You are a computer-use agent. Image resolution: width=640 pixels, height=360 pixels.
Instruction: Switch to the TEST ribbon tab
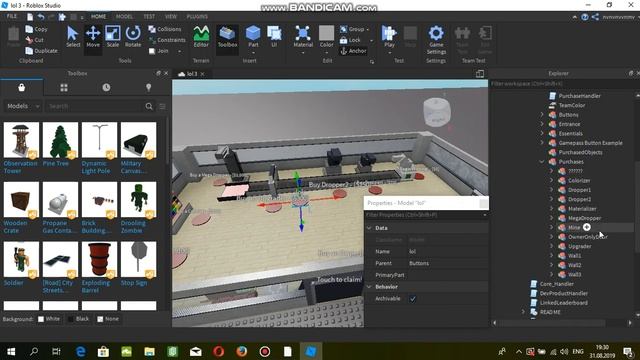[x=149, y=17]
